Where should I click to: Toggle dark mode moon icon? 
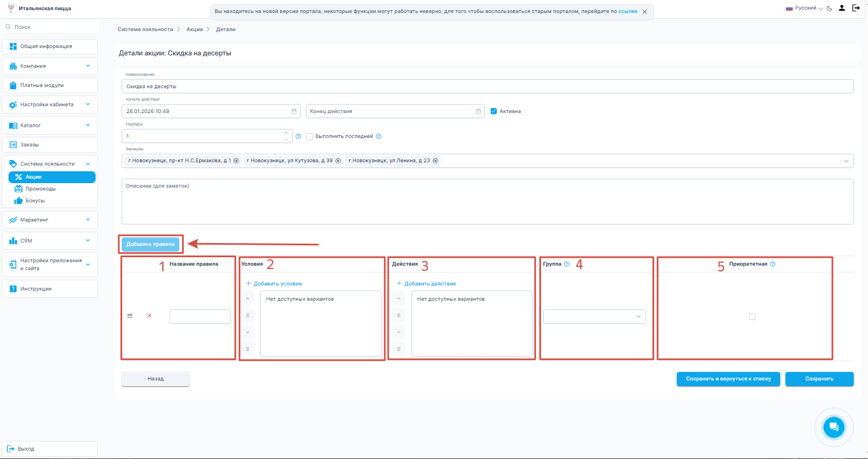tap(829, 8)
